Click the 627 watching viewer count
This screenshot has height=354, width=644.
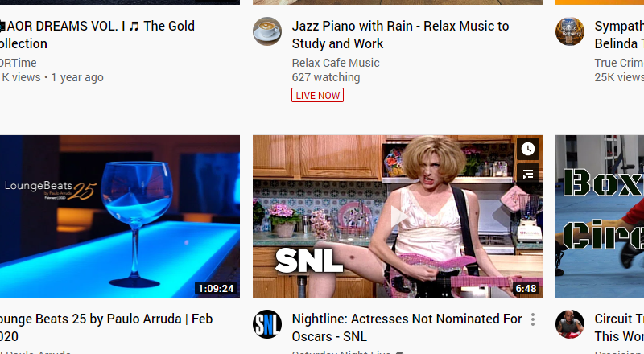tap(326, 77)
